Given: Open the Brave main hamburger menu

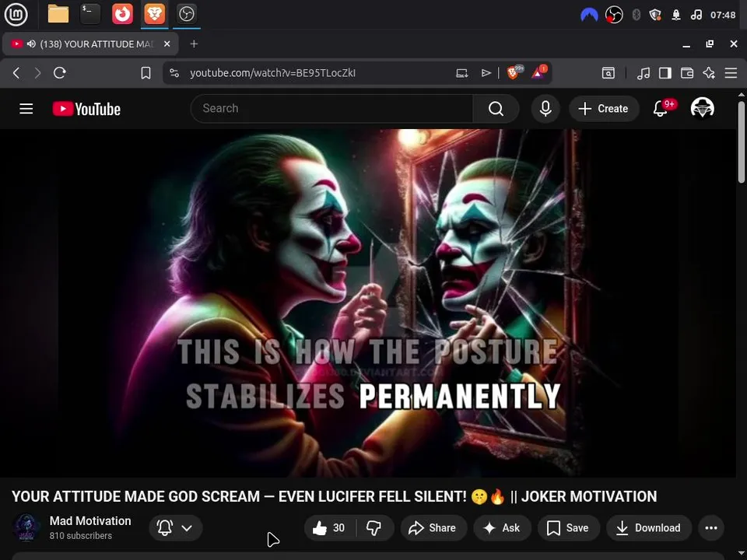Looking at the screenshot, I should 731,73.
